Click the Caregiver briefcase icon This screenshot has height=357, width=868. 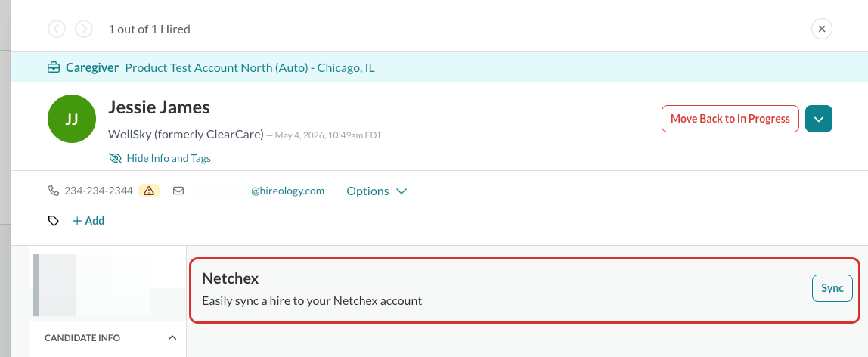(54, 68)
